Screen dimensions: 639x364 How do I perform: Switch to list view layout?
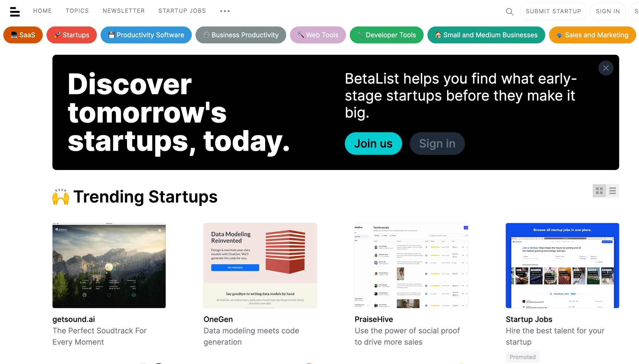[613, 191]
